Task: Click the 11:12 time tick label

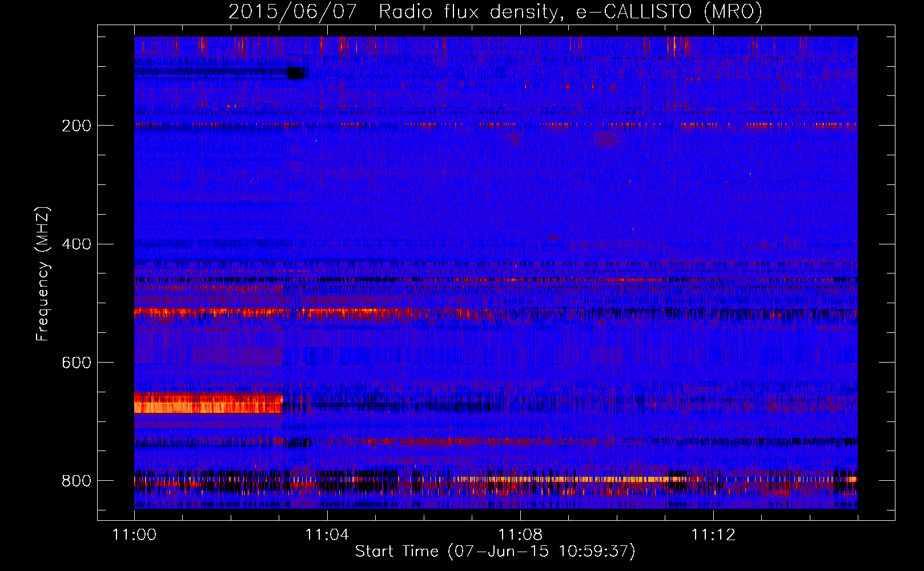Action: coord(713,535)
